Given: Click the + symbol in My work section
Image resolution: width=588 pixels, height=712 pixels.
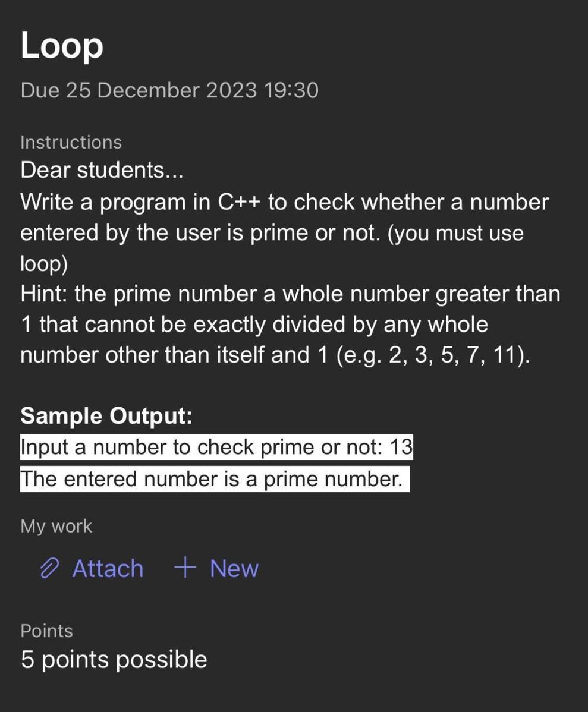Looking at the screenshot, I should 184,569.
